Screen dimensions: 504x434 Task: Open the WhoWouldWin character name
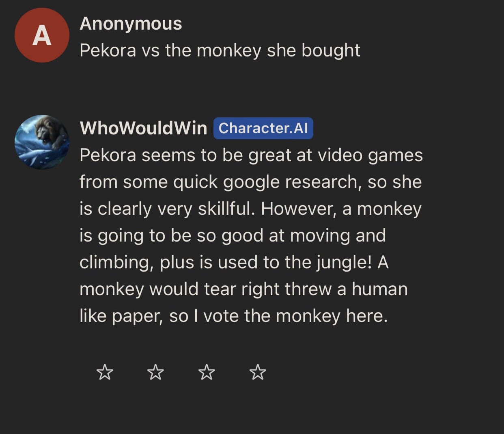tap(143, 128)
